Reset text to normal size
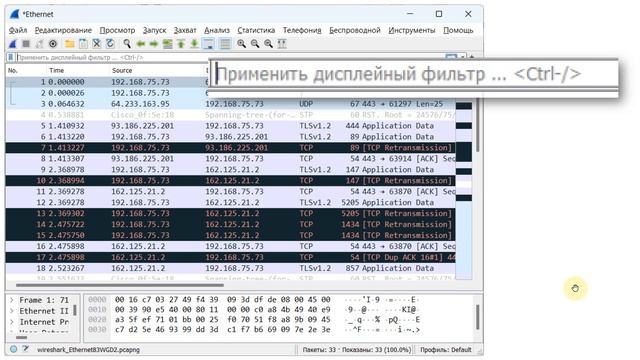640x360 pixels. click(x=268, y=44)
